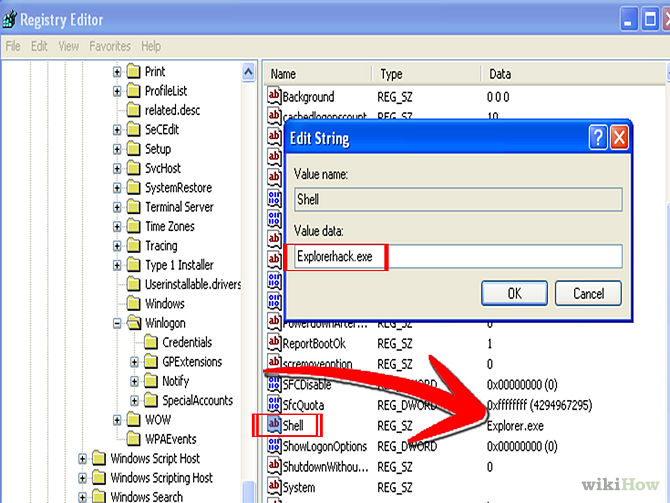Click the Explorer.exe data cell

click(515, 426)
